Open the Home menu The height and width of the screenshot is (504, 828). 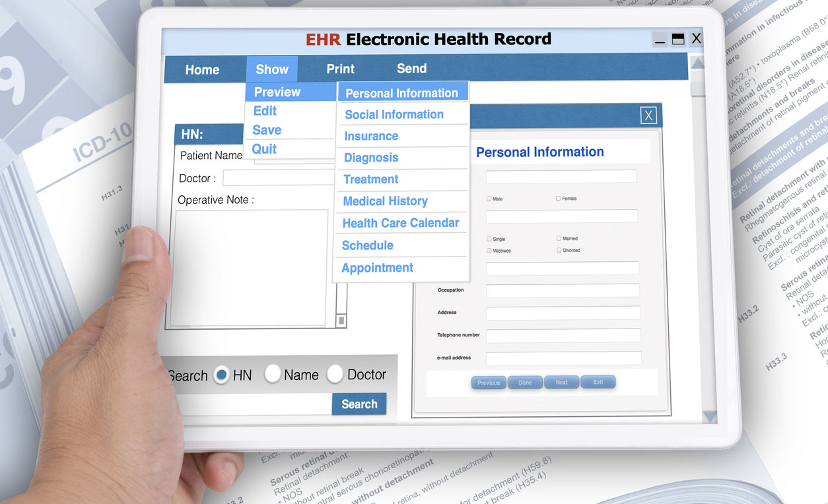coord(202,70)
